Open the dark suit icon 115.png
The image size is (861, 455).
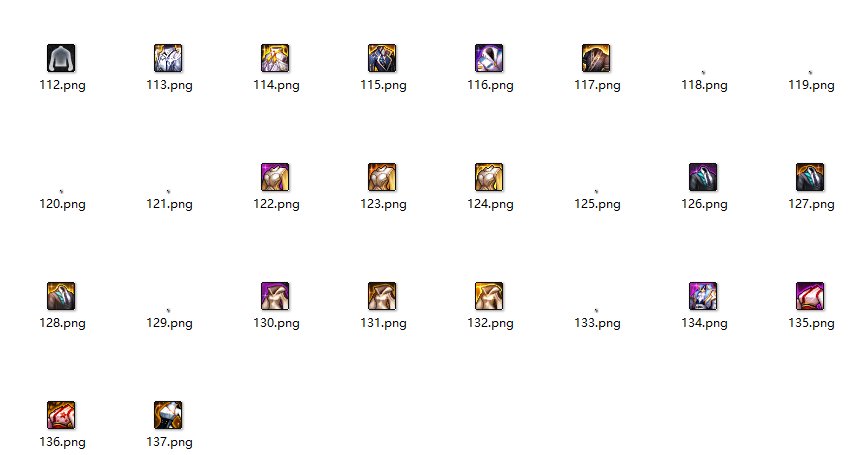click(382, 58)
